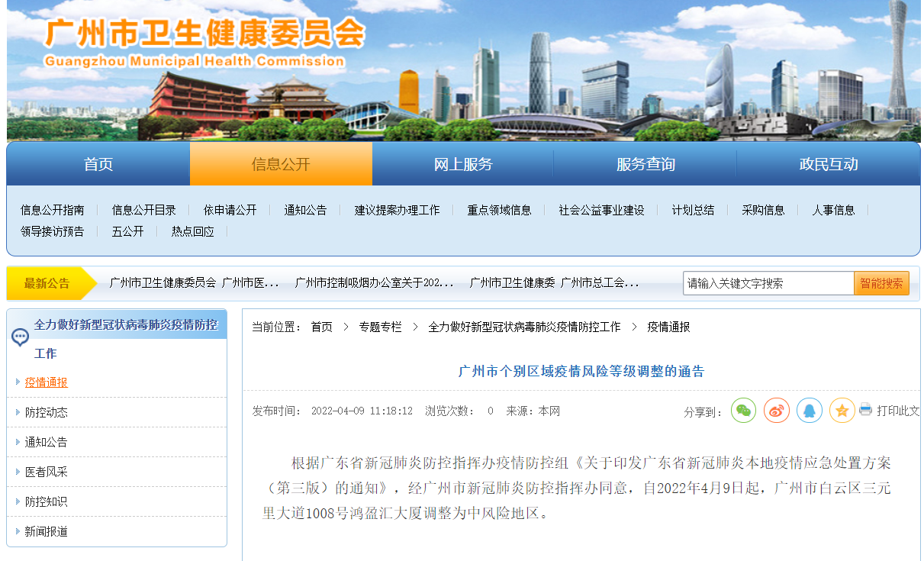
Task: Share article to QQ
Action: coord(809,411)
